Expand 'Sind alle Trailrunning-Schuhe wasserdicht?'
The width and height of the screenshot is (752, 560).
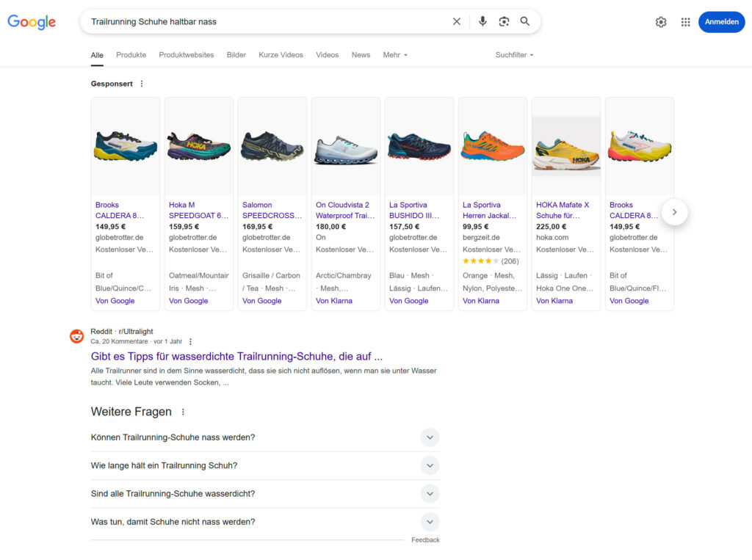[x=264, y=494]
